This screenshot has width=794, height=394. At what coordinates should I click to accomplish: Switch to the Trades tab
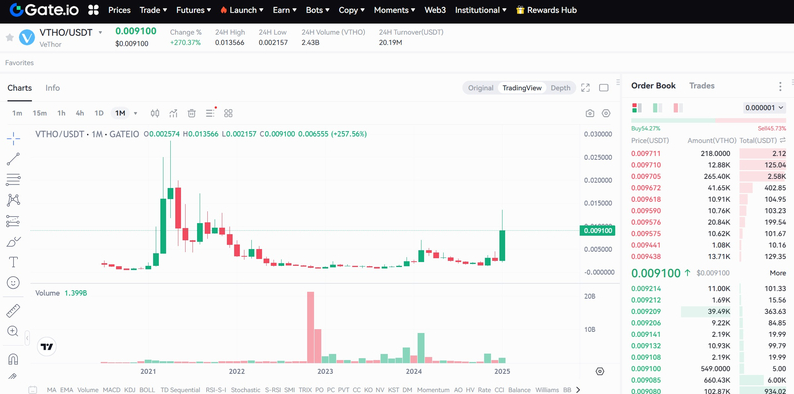[x=701, y=86]
